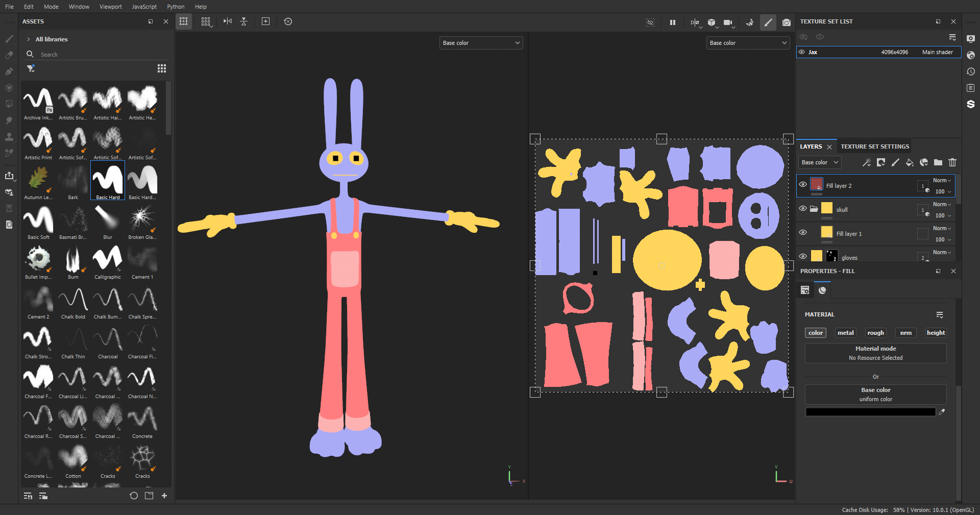Open blend mode dropdown for Fill layer 2
The height and width of the screenshot is (515, 980).
click(x=942, y=180)
